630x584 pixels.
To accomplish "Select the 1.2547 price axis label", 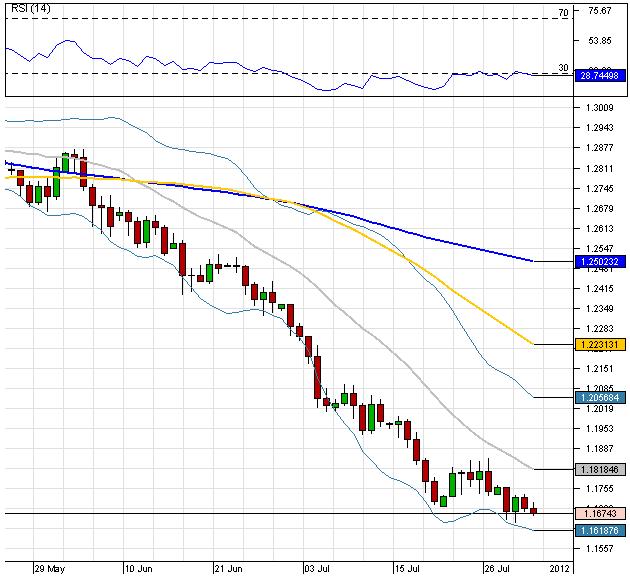I will click(x=600, y=248).
